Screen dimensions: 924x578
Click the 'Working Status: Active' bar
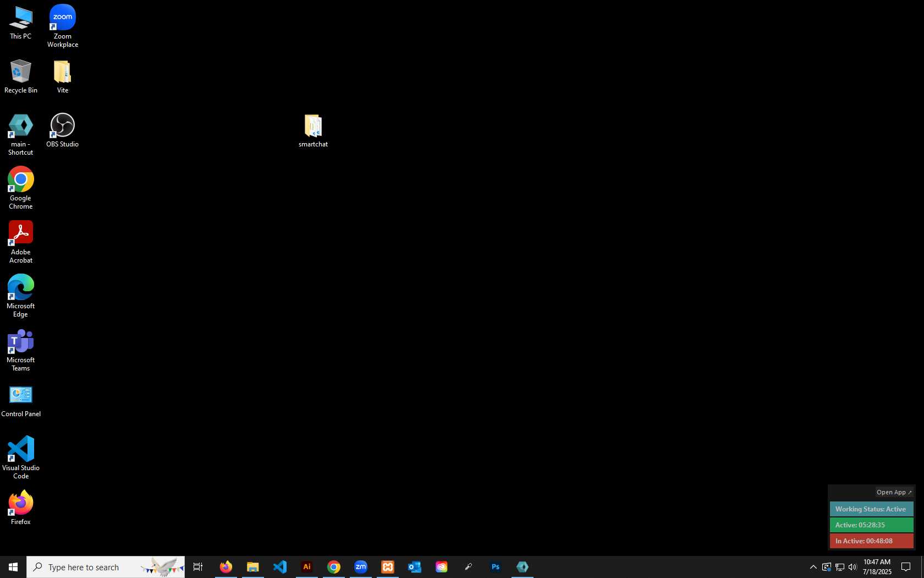[x=871, y=509]
